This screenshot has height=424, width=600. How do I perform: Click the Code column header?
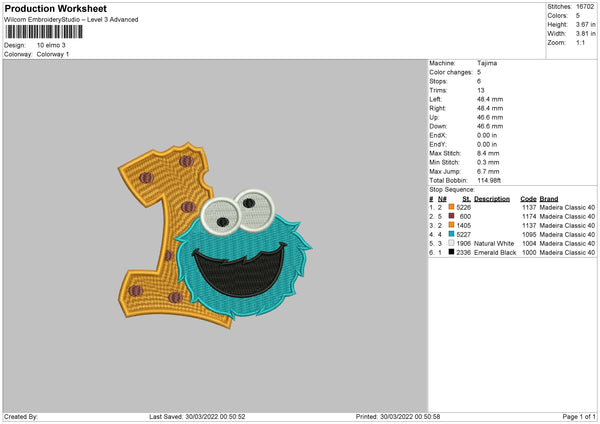[528, 198]
